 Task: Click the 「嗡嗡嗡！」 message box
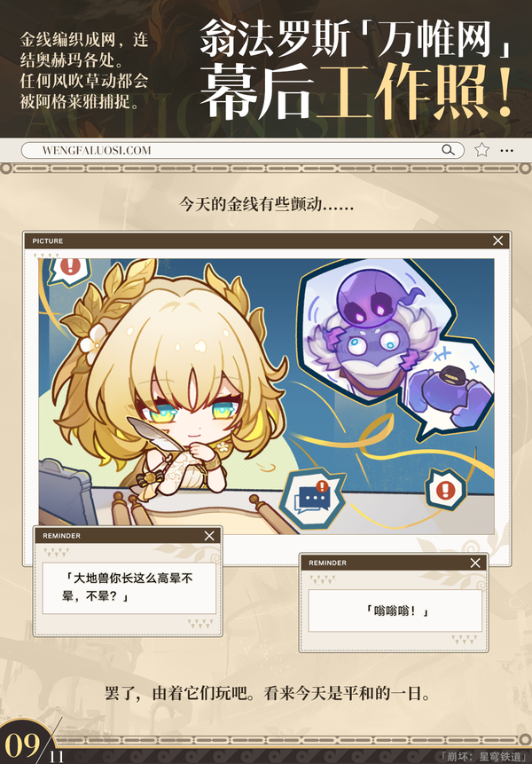pos(395,610)
